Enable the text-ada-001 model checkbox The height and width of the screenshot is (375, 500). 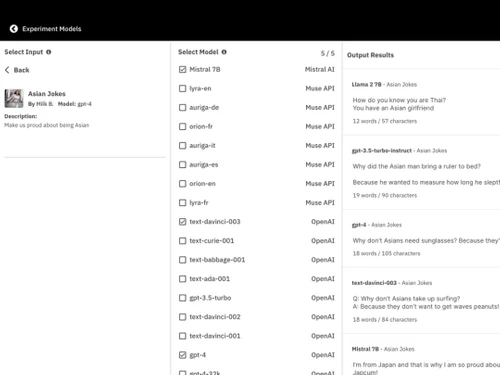(183, 278)
